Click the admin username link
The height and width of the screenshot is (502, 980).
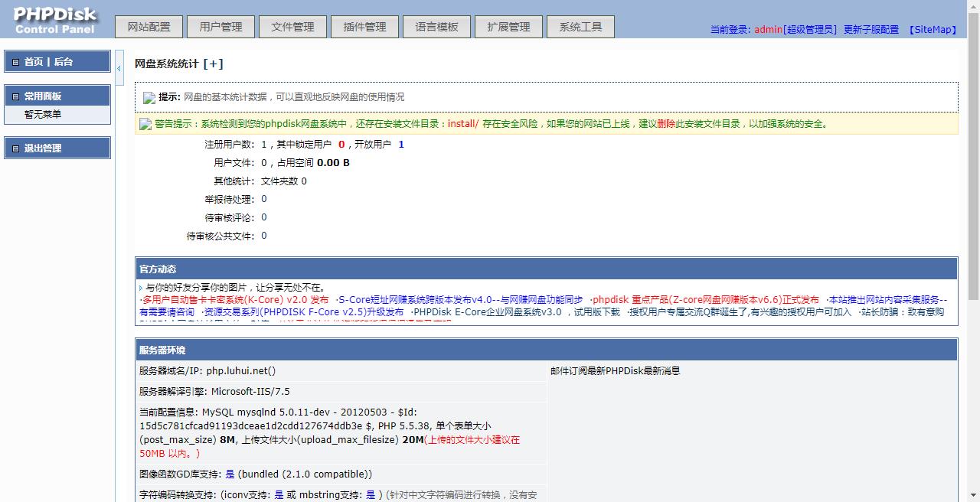tap(768, 30)
